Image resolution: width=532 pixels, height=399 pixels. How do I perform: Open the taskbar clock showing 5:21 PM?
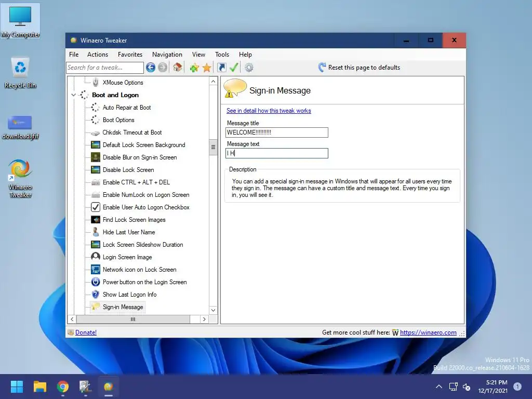[x=493, y=387]
